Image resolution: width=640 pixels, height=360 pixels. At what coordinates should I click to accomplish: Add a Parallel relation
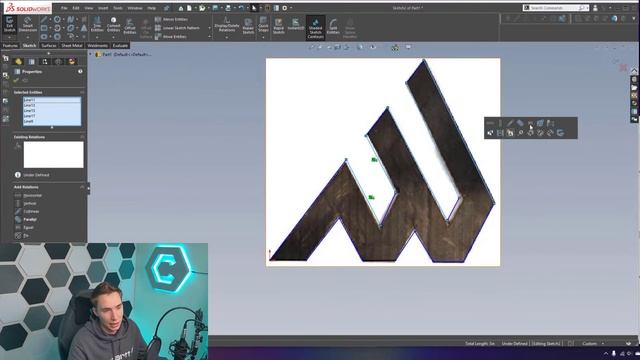click(26, 219)
